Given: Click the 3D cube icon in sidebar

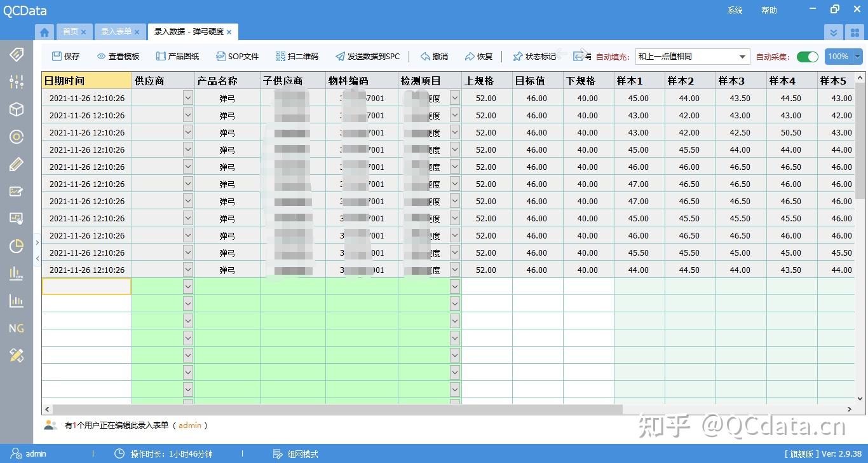Looking at the screenshot, I should point(16,109).
